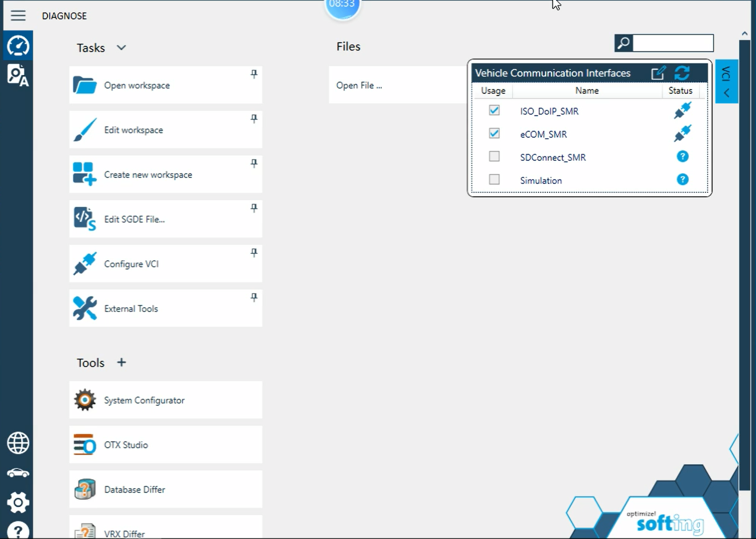Enable the Simulation usage checkbox

pyautogui.click(x=494, y=179)
